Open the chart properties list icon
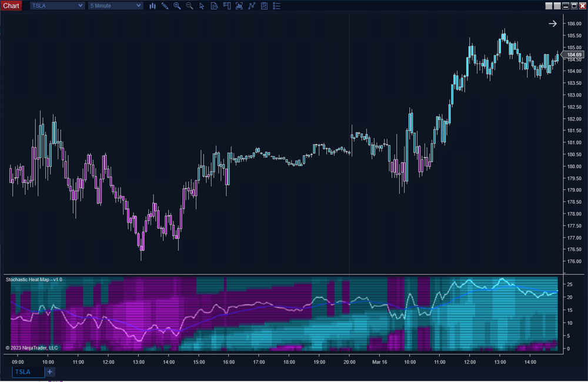Image resolution: width=588 pixels, height=382 pixels. pyautogui.click(x=277, y=6)
